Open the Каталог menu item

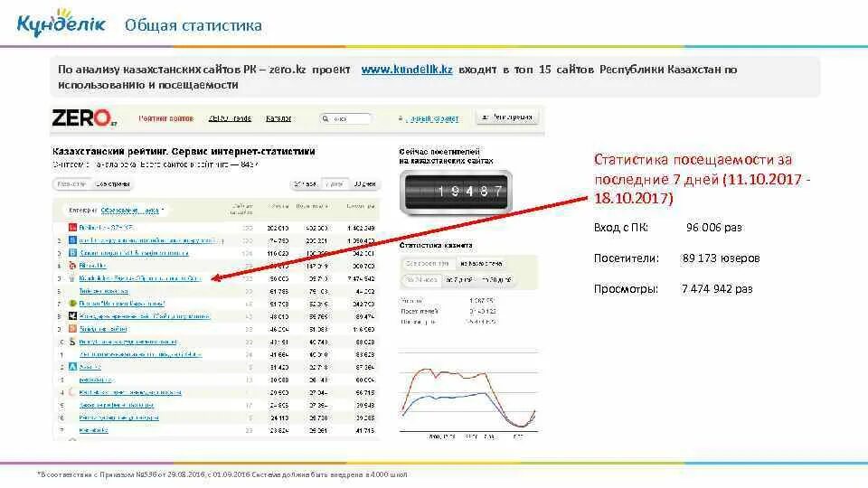[278, 118]
